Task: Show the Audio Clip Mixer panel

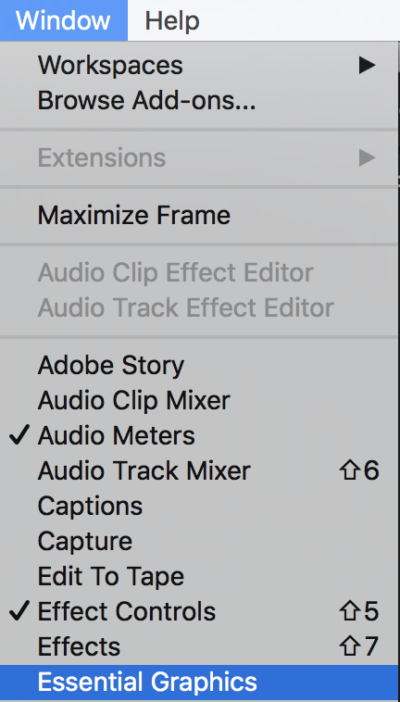Action: 200,400
